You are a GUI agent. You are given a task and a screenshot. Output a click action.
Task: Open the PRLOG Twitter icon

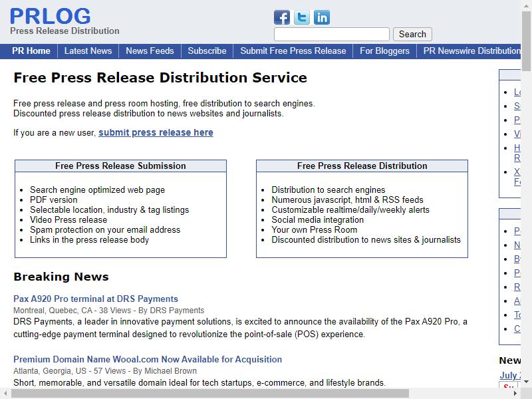(302, 17)
